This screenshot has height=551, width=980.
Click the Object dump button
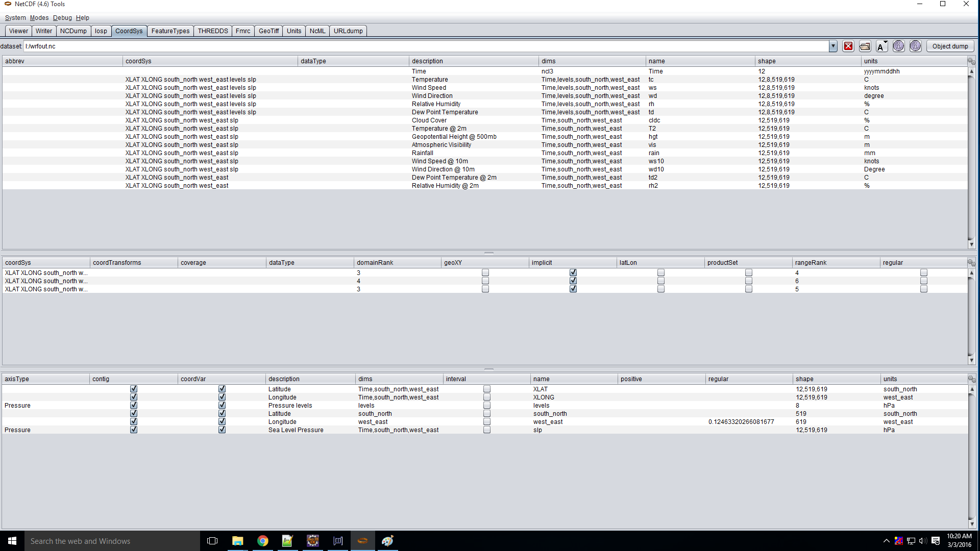tap(950, 46)
